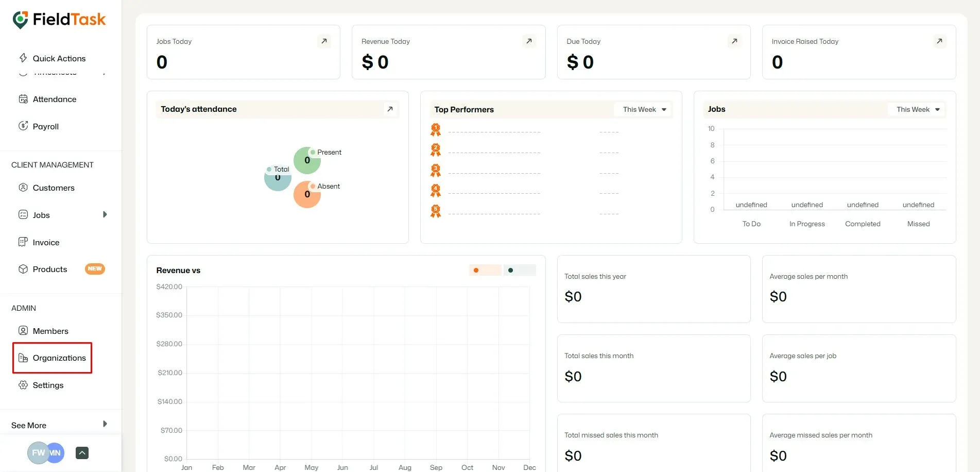The width and height of the screenshot is (980, 472).
Task: Click Completed label in Jobs chart
Action: [x=863, y=224]
